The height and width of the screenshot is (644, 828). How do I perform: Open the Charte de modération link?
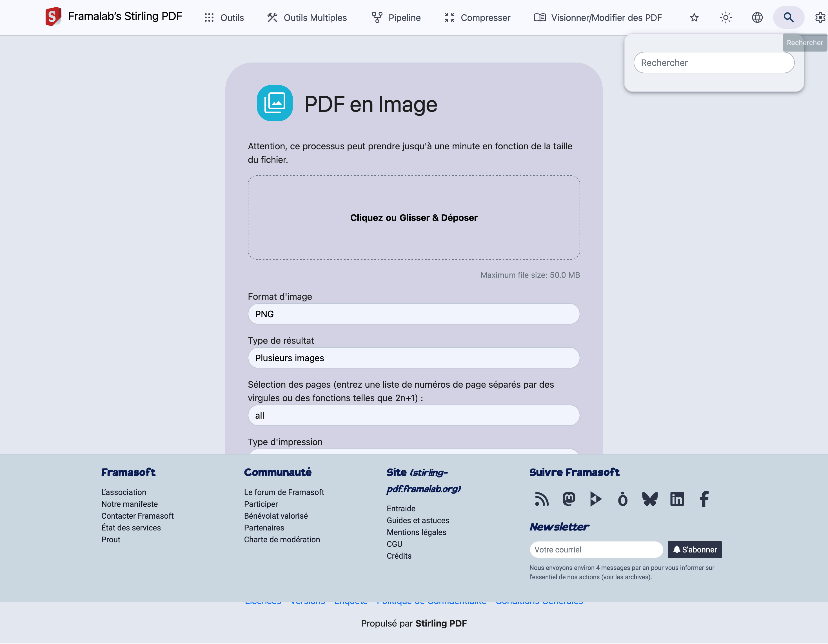coord(282,539)
